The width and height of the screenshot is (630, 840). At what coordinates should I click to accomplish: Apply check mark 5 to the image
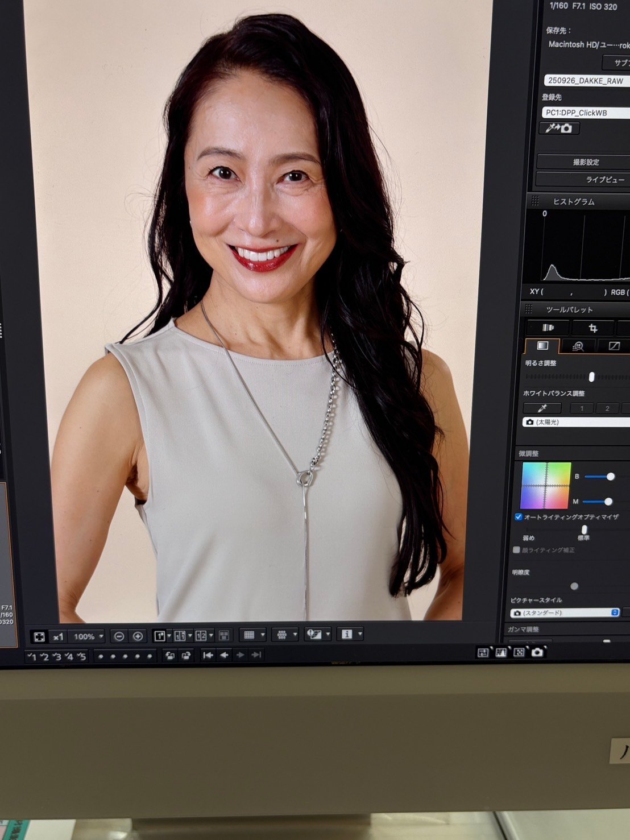pos(82,657)
